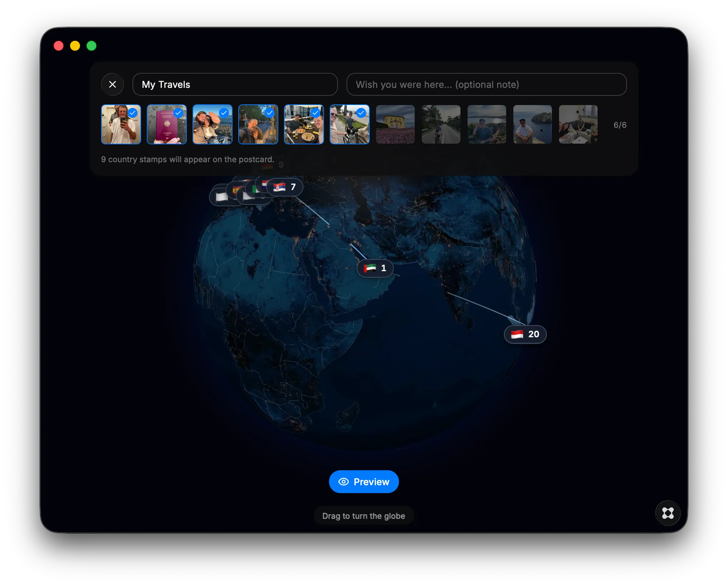Deselect the German passport photo
The image size is (728, 586).
point(167,124)
